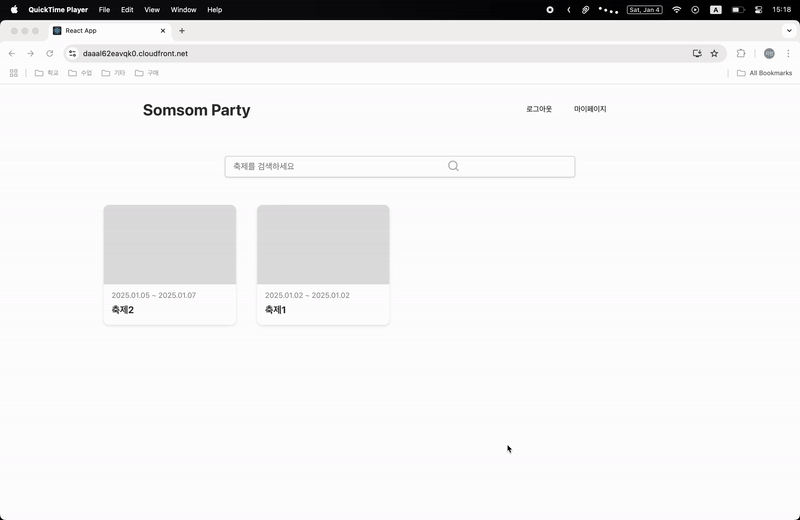This screenshot has width=800, height=520.
Task: Click the Somsom Party title
Action: pos(196,110)
